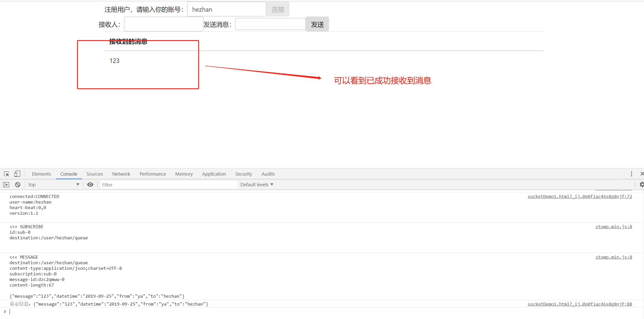
Task: Open the Sources tab
Action: click(x=95, y=174)
